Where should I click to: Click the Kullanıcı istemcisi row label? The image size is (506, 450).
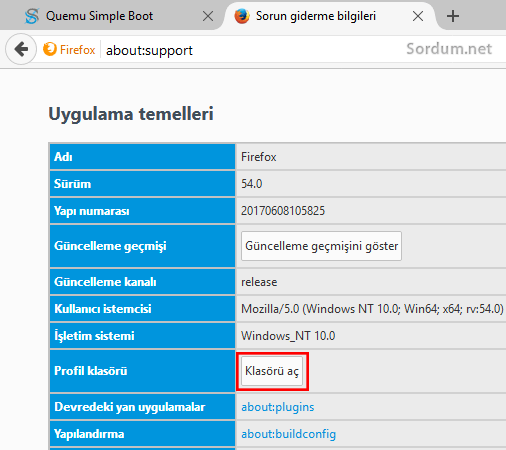(x=103, y=309)
